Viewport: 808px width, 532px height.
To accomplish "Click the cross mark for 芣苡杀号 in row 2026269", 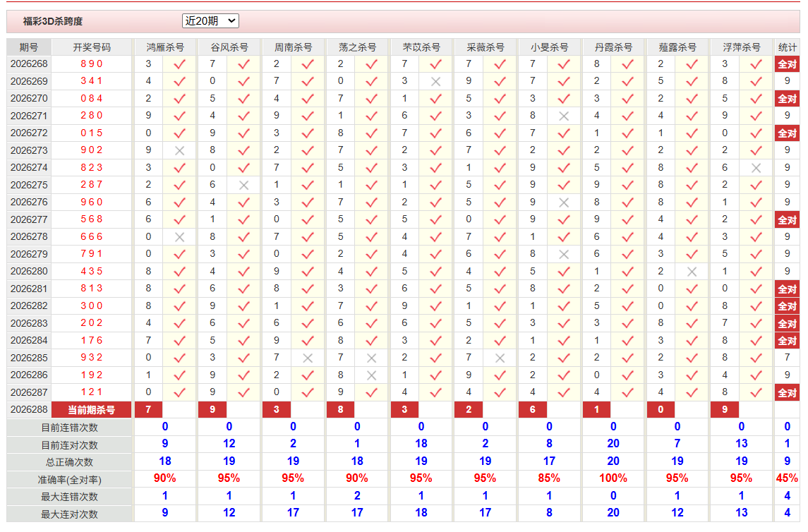I will coord(435,81).
